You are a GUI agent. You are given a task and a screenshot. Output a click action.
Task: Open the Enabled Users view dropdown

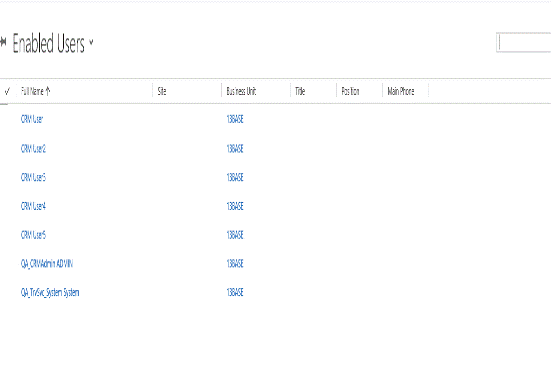91,43
